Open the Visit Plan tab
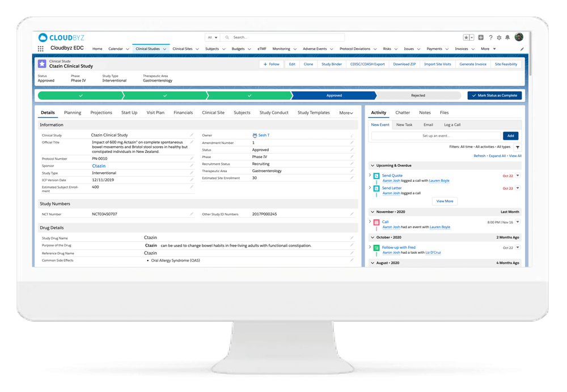This screenshot has width=567, height=392. coord(155,113)
